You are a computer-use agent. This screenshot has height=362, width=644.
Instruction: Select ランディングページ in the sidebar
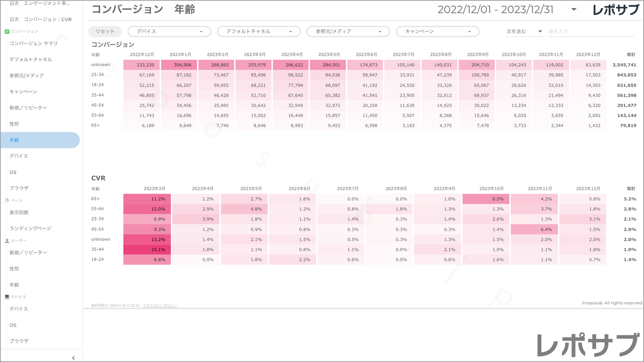point(30,228)
